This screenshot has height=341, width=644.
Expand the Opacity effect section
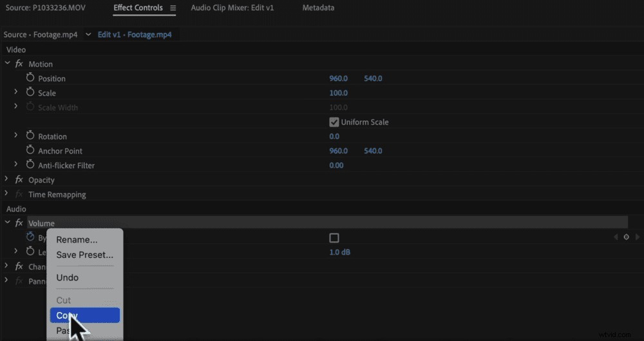pos(8,180)
